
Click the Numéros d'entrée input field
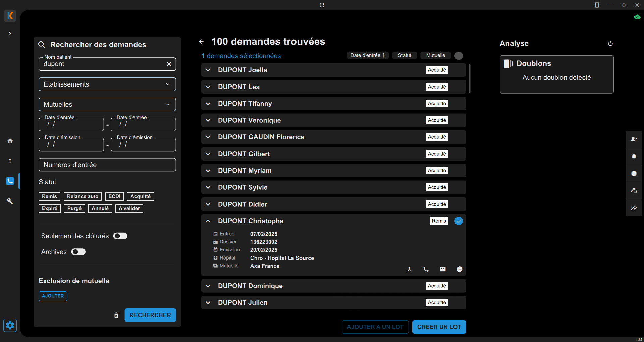(x=107, y=165)
